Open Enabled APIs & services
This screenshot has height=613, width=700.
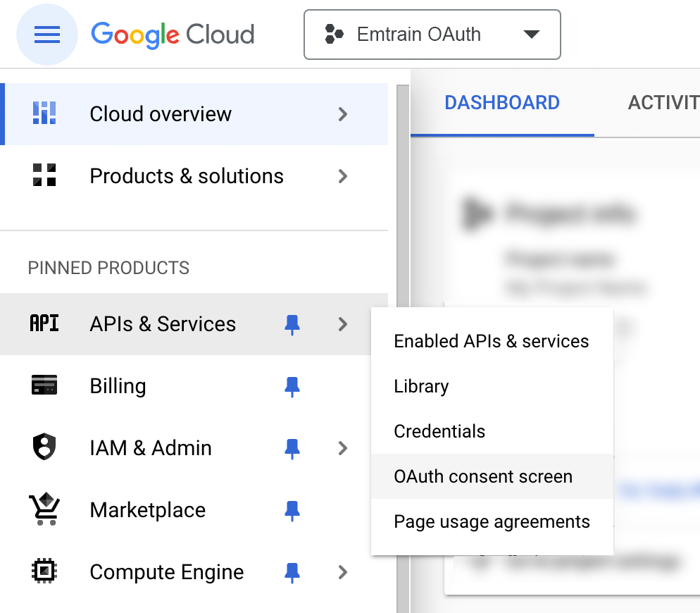[x=492, y=341]
